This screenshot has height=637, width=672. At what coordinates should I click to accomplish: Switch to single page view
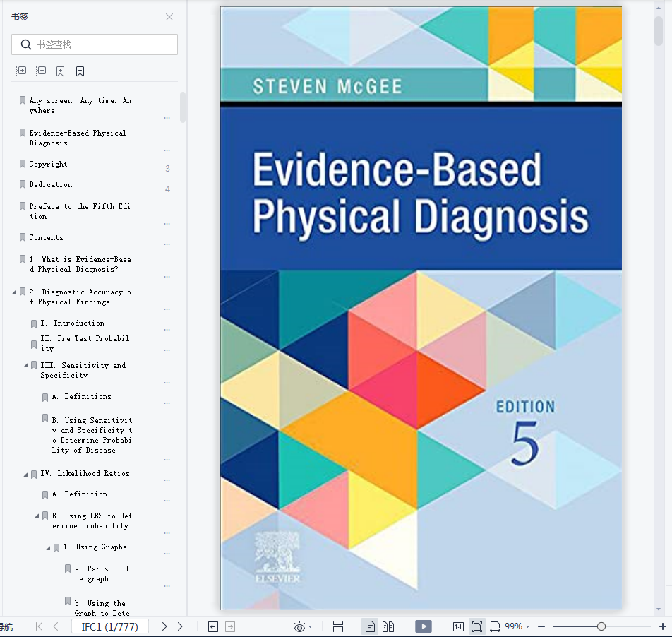(x=370, y=626)
